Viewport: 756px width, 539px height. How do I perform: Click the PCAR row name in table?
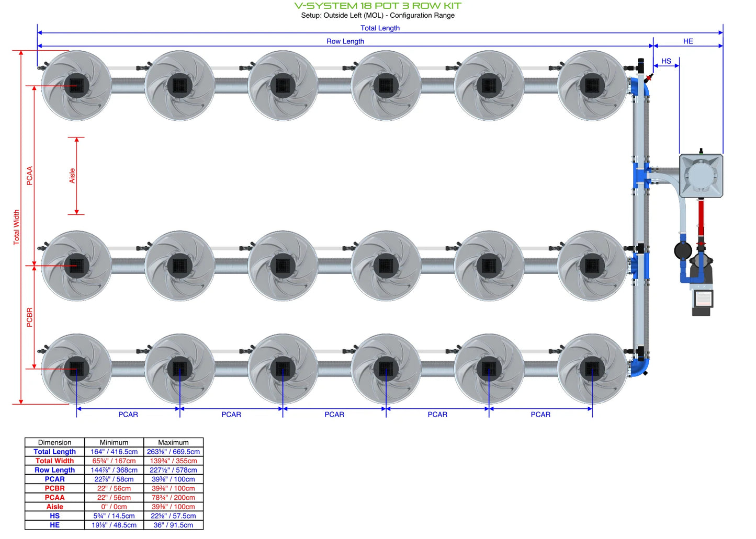pyautogui.click(x=55, y=479)
